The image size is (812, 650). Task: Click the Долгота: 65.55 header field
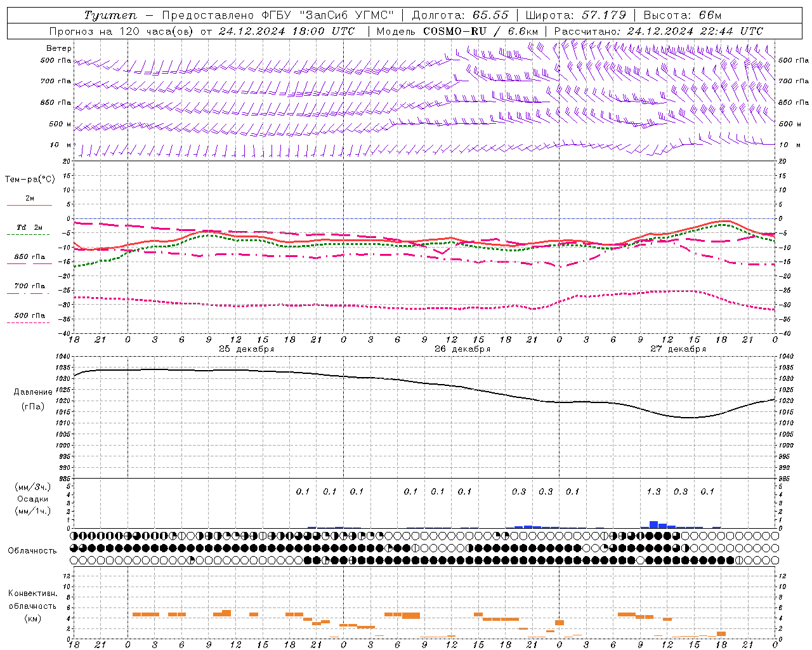click(x=460, y=15)
